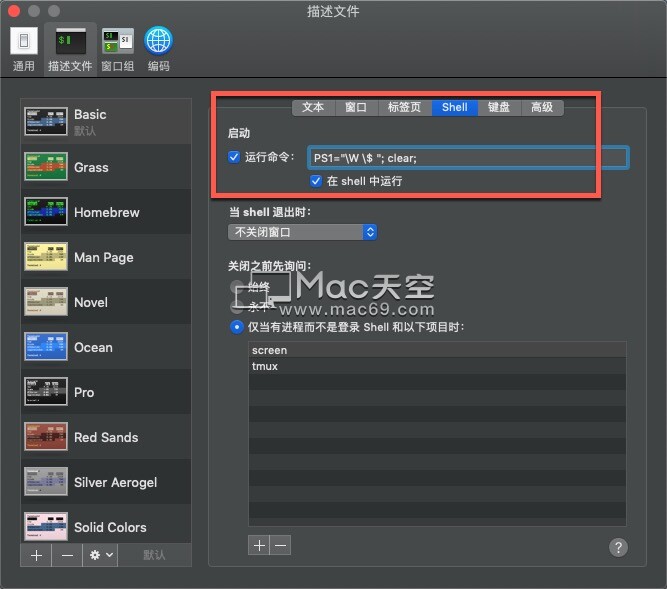
Task: Select the Basic profile thumbnail
Action: 46,121
